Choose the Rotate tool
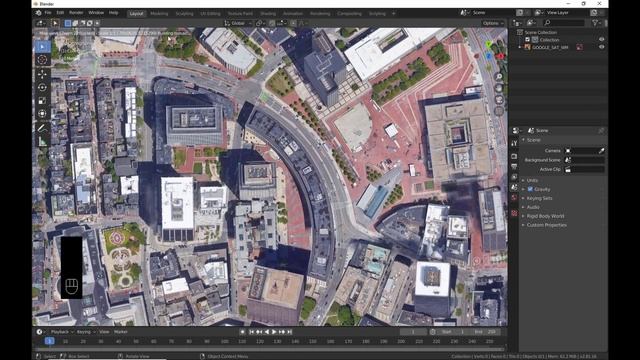The height and width of the screenshot is (360, 640). [x=42, y=87]
